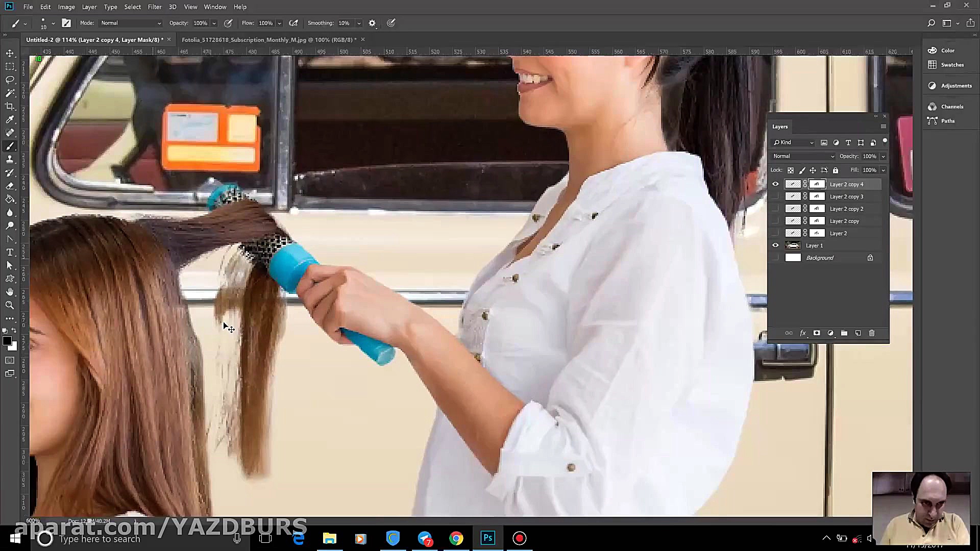Viewport: 980px width, 551px height.
Task: Open layer blend mode Normal dropdown
Action: click(803, 156)
